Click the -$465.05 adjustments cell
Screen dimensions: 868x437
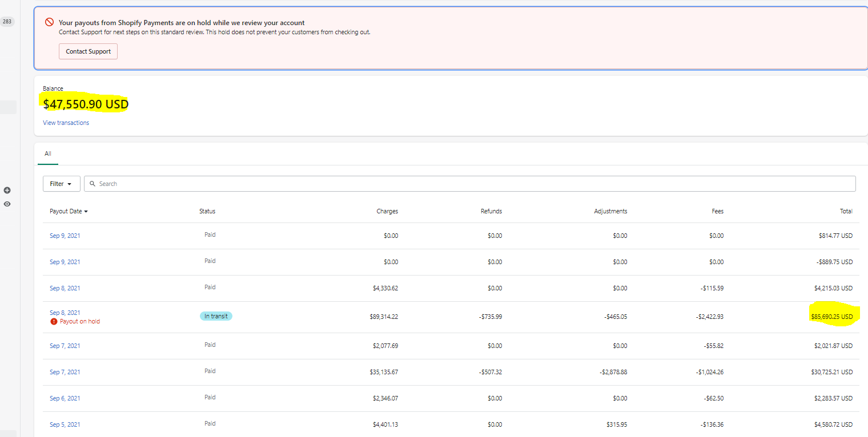(x=614, y=317)
